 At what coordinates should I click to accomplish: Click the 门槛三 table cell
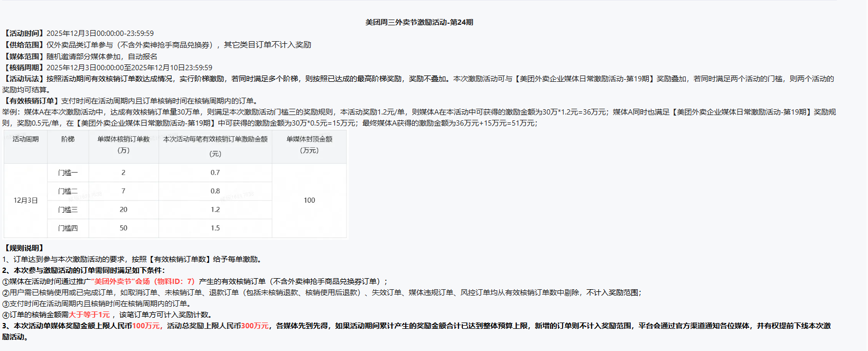coord(68,210)
